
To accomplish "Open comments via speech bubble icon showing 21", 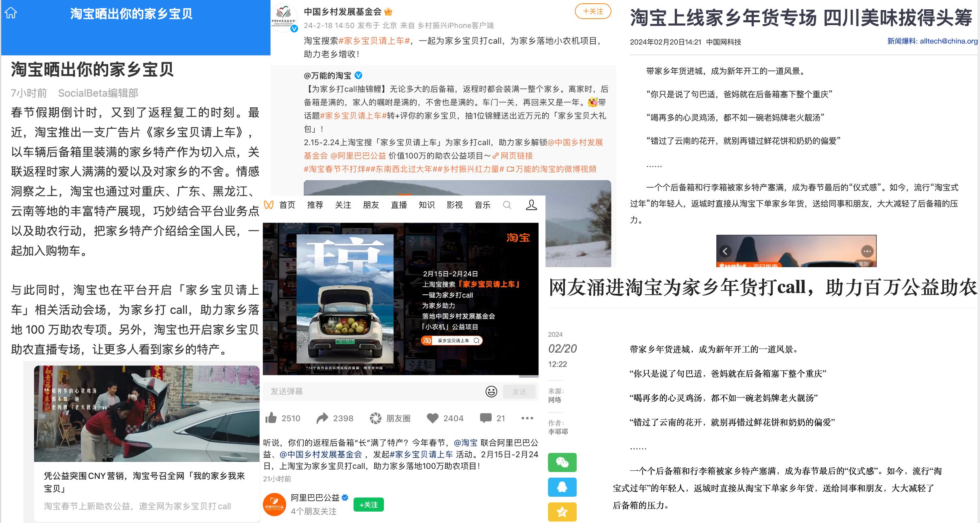I will pyautogui.click(x=485, y=418).
